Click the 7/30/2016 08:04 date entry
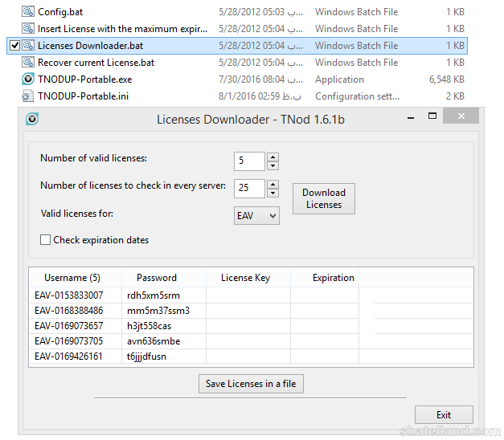Image resolution: width=504 pixels, height=440 pixels. (x=260, y=79)
